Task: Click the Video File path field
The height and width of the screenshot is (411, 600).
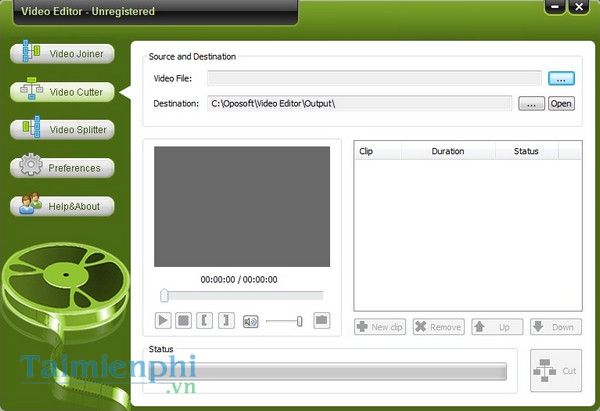Action: click(374, 78)
